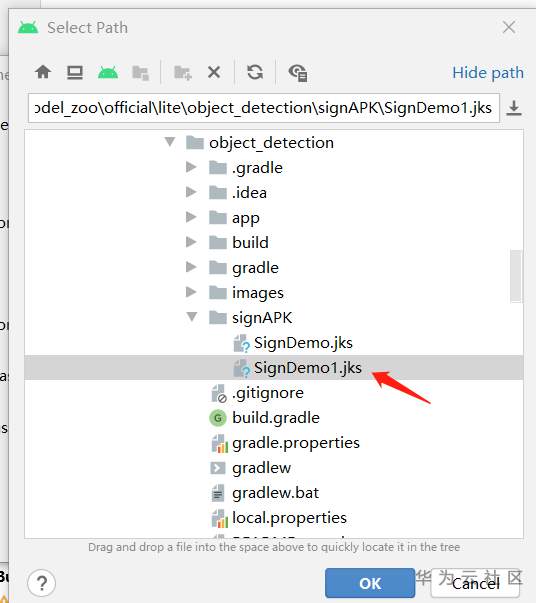This screenshot has height=603, width=536.
Task: Go to the project directory Android icon
Action: point(108,72)
